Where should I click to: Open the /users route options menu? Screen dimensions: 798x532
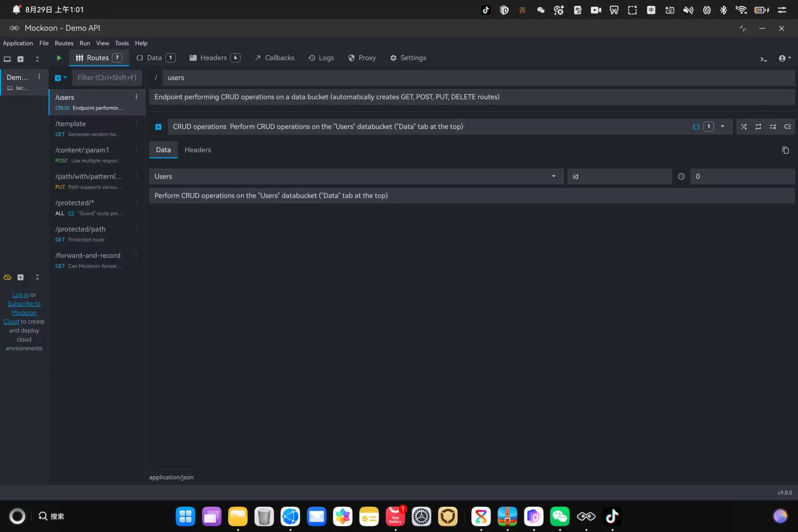pos(136,97)
